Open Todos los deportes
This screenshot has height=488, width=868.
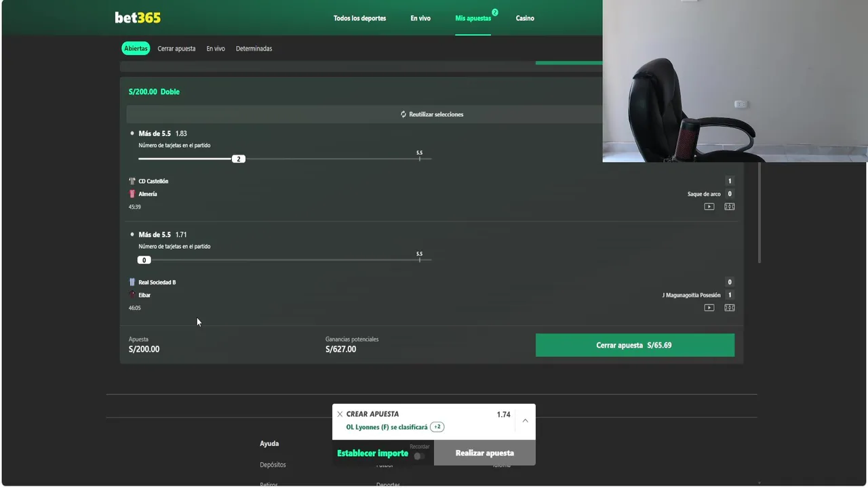359,18
